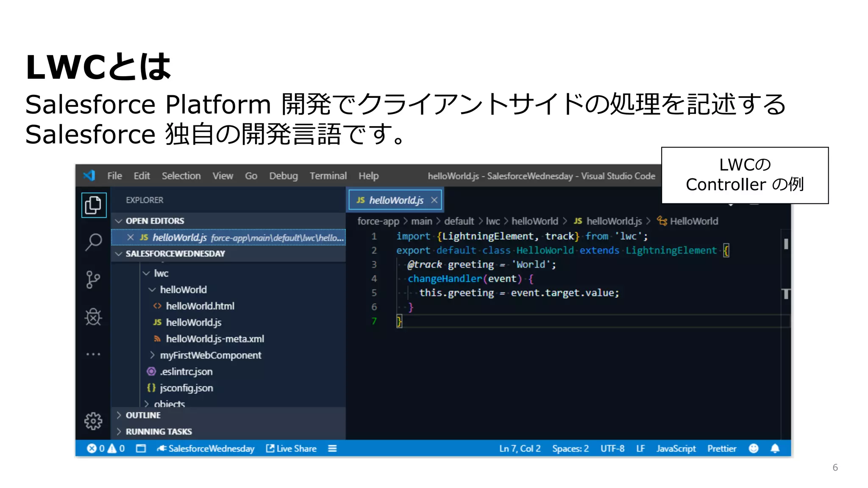Expand the Outline section
868x488 pixels.
pos(119,415)
